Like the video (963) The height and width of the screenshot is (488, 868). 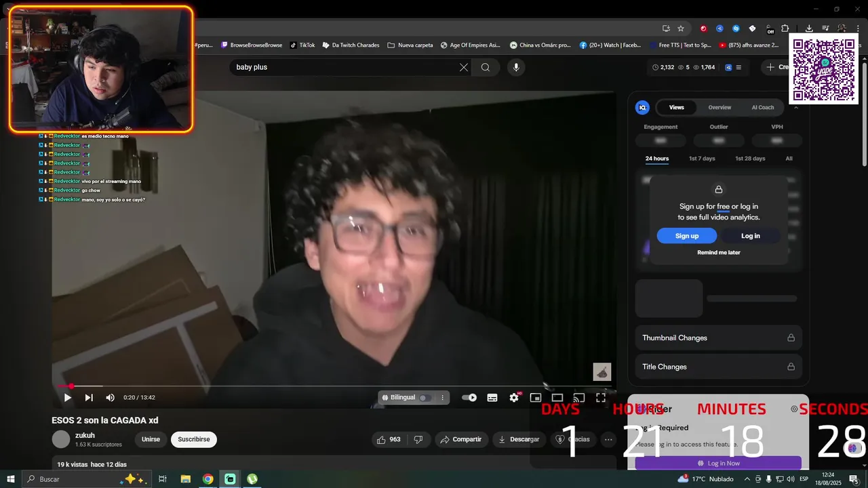point(389,439)
